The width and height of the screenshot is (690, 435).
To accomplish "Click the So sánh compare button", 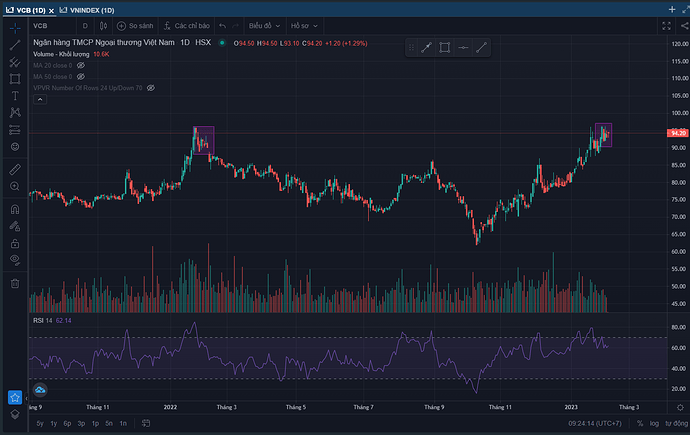I will tap(138, 25).
